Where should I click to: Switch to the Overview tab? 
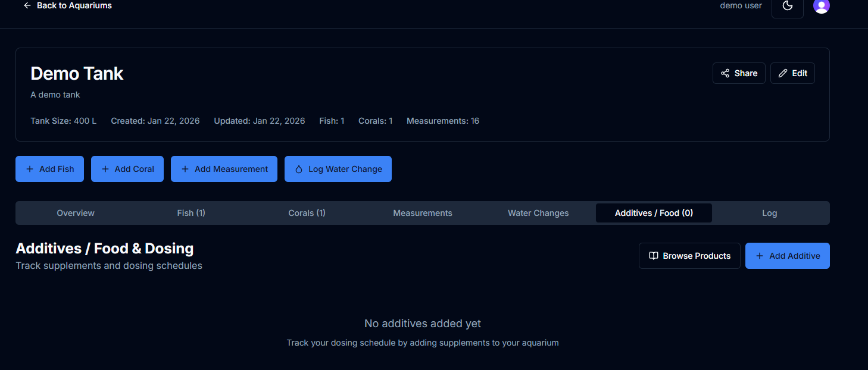76,213
